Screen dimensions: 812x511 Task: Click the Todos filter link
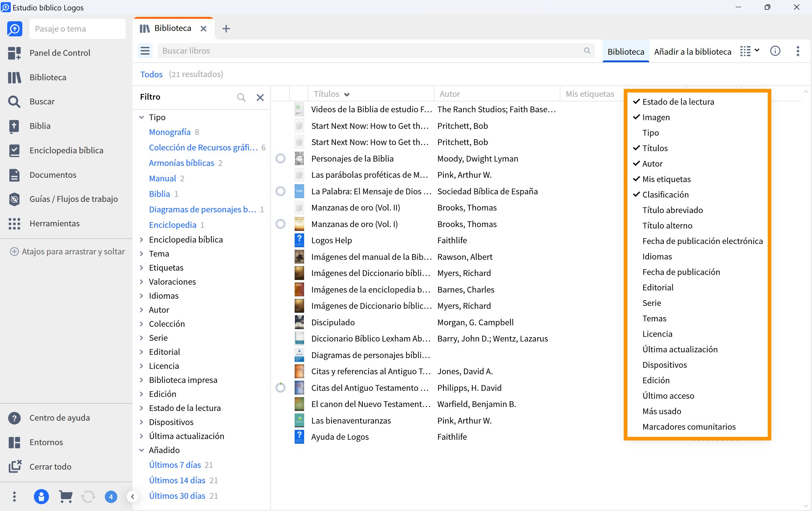tap(151, 74)
